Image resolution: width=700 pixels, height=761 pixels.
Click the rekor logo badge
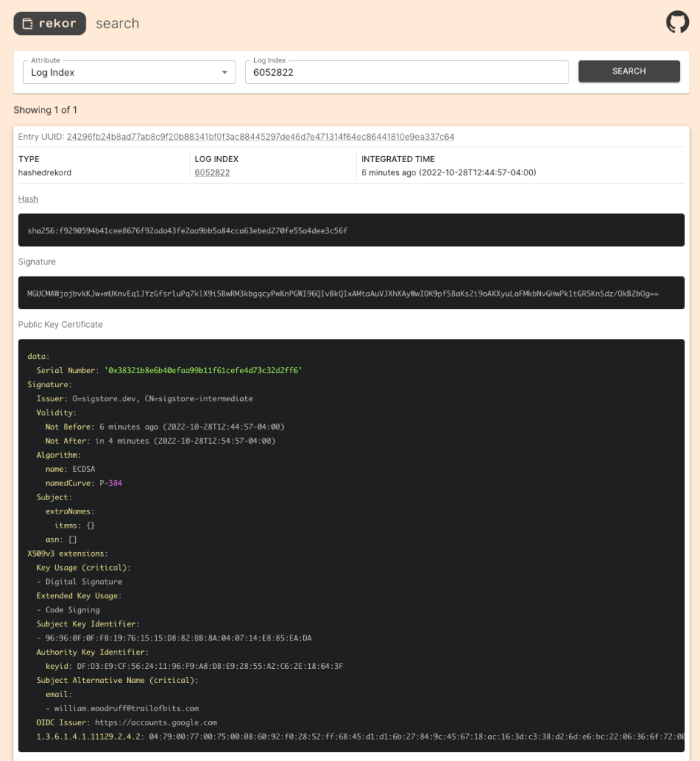click(x=50, y=24)
